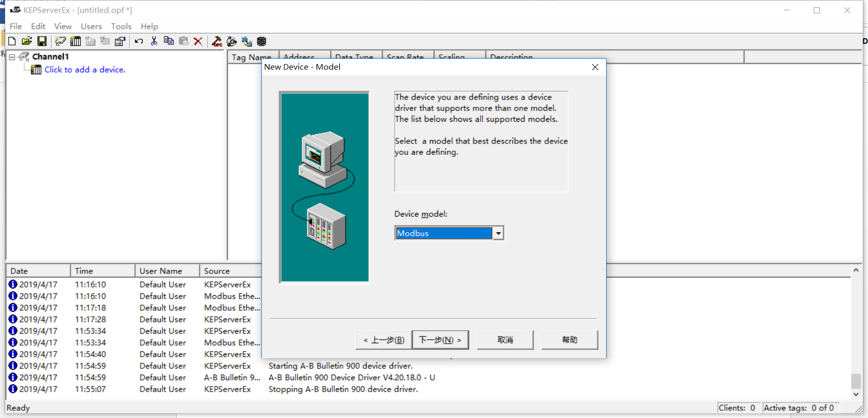
Task: Maximize the KEPServerEx window
Action: [817, 10]
